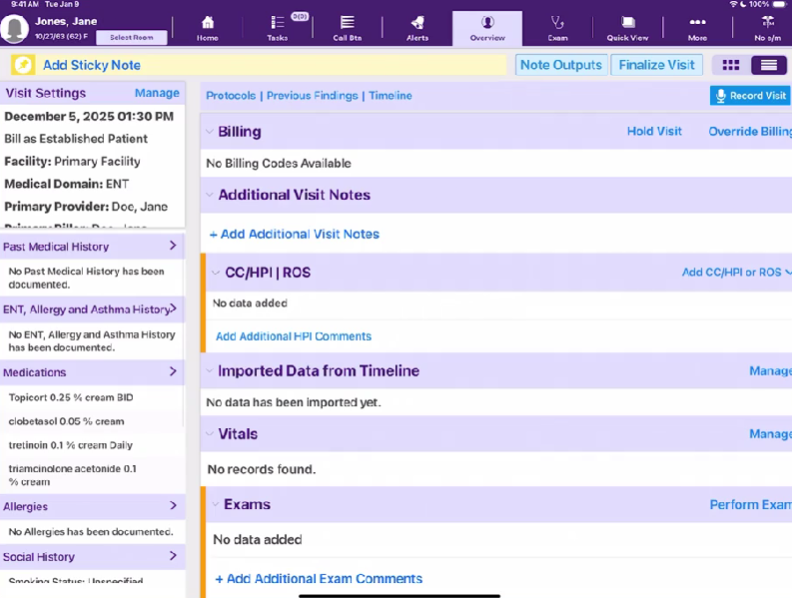Open Quick View icon
Screen dimensions: 792x598
pyautogui.click(x=628, y=23)
